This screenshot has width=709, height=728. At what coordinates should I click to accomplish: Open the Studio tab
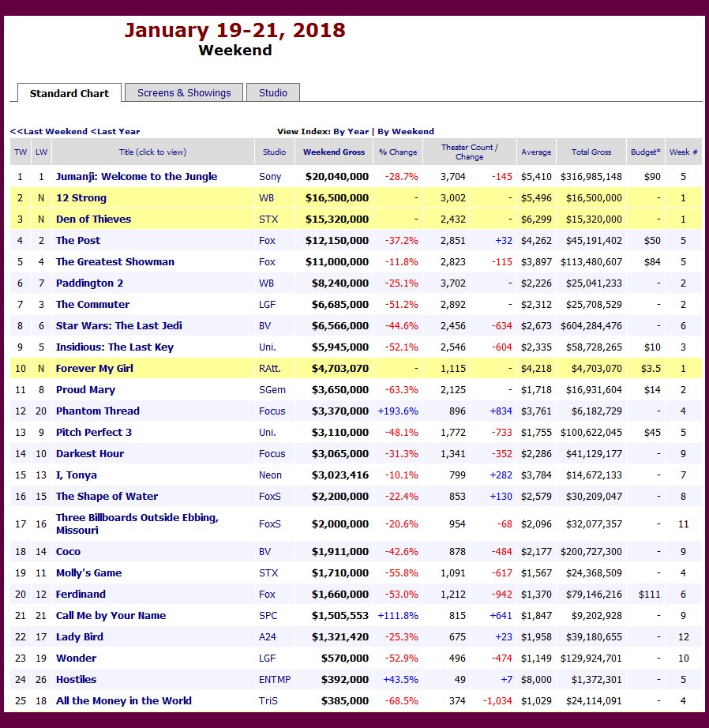272,92
